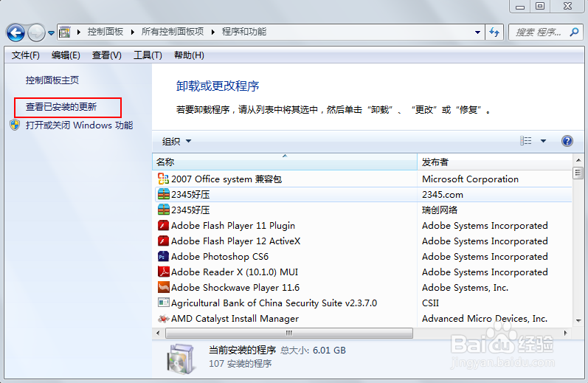The height and width of the screenshot is (383, 588).
Task: Click the horizontal scrollbar thumb
Action: coord(288,333)
